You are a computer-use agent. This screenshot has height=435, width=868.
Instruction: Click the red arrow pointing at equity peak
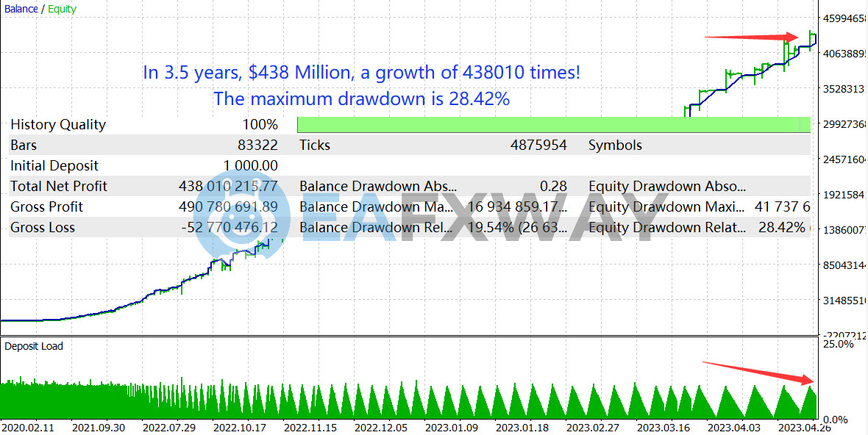tap(751, 36)
